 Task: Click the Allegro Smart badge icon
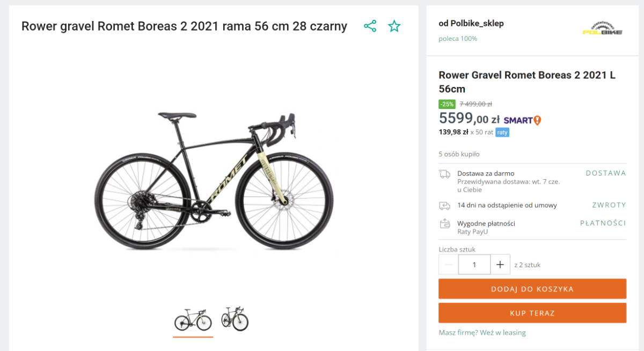[x=522, y=120]
